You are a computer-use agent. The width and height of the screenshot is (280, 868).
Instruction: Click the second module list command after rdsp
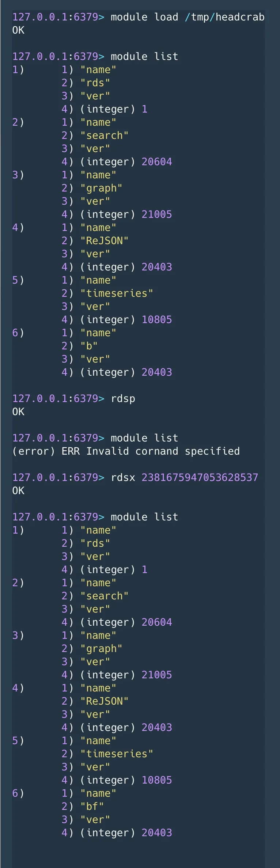(x=144, y=438)
